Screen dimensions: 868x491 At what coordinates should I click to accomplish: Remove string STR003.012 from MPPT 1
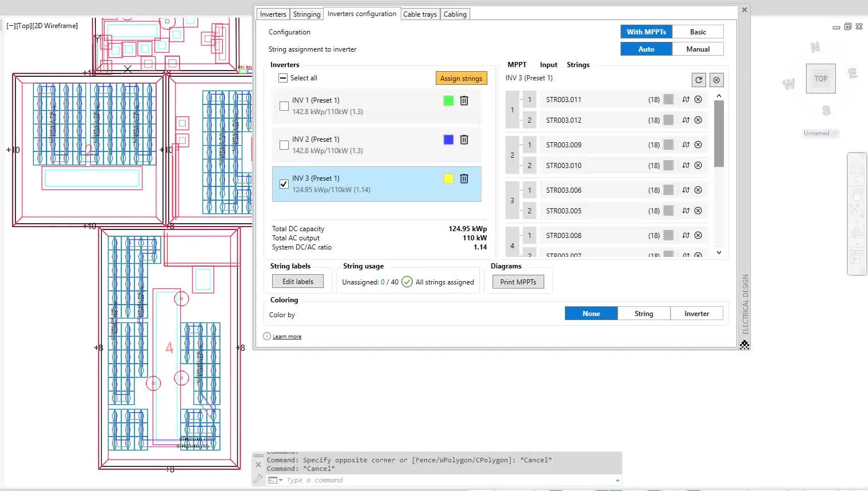(698, 120)
